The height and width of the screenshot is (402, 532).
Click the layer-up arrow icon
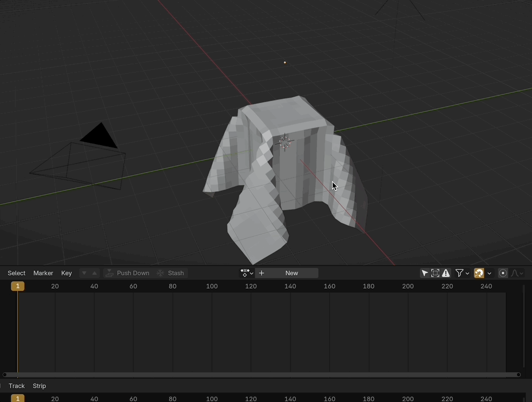[x=95, y=273]
